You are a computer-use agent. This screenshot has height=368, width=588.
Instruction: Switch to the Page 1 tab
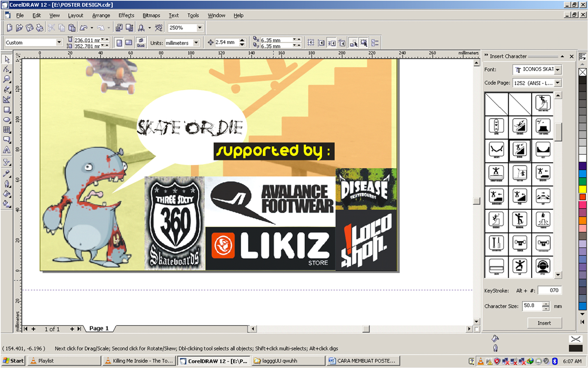pyautogui.click(x=99, y=329)
